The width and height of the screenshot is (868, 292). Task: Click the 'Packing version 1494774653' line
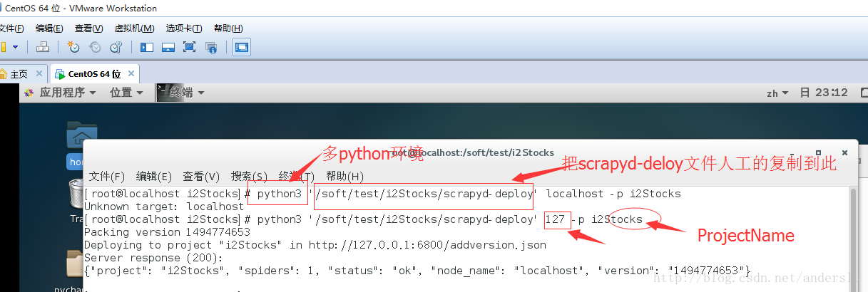coord(167,232)
